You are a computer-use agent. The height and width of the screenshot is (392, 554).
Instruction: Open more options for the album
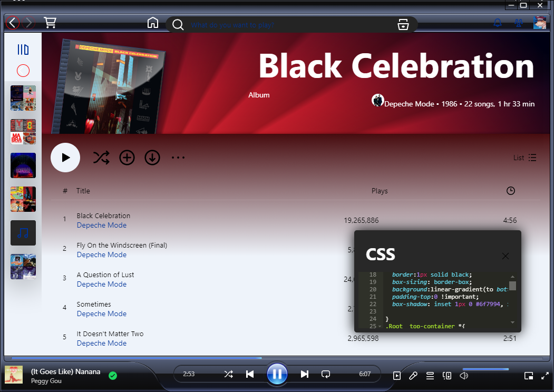point(178,158)
